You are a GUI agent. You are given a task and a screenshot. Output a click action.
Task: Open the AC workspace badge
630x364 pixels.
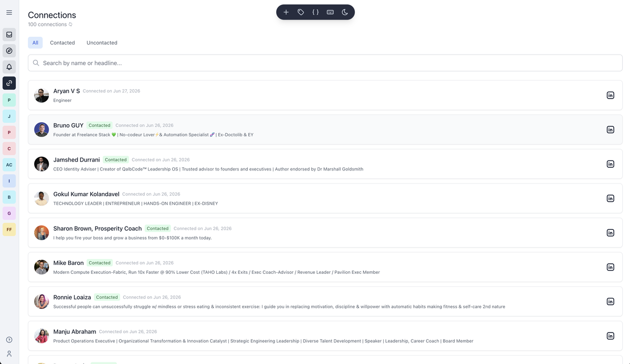coord(9,165)
